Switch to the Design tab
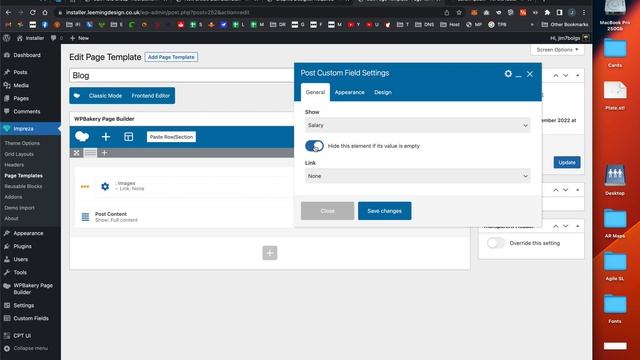The image size is (640, 360). click(383, 92)
